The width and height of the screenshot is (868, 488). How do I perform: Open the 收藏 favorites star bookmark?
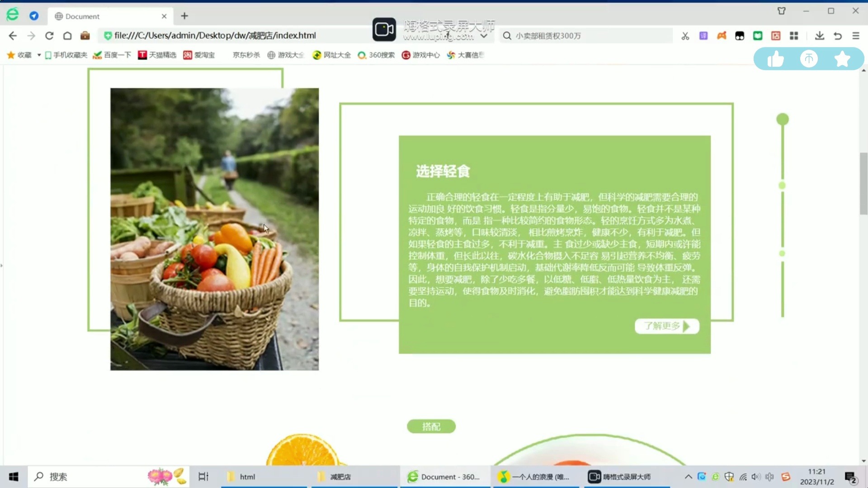19,55
